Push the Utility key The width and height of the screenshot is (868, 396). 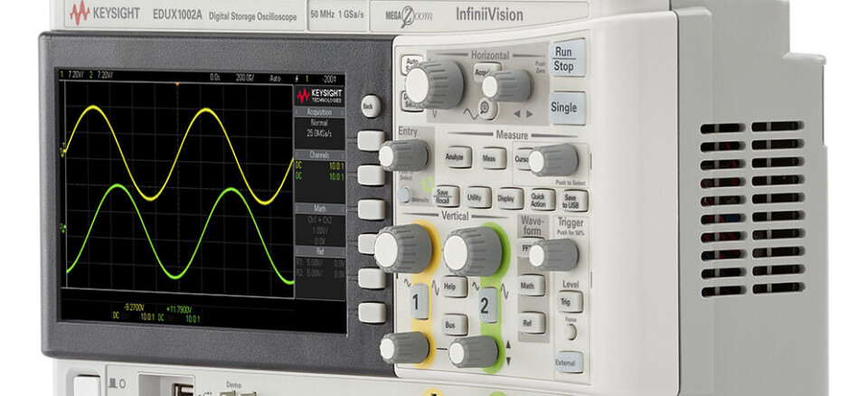coord(478,197)
